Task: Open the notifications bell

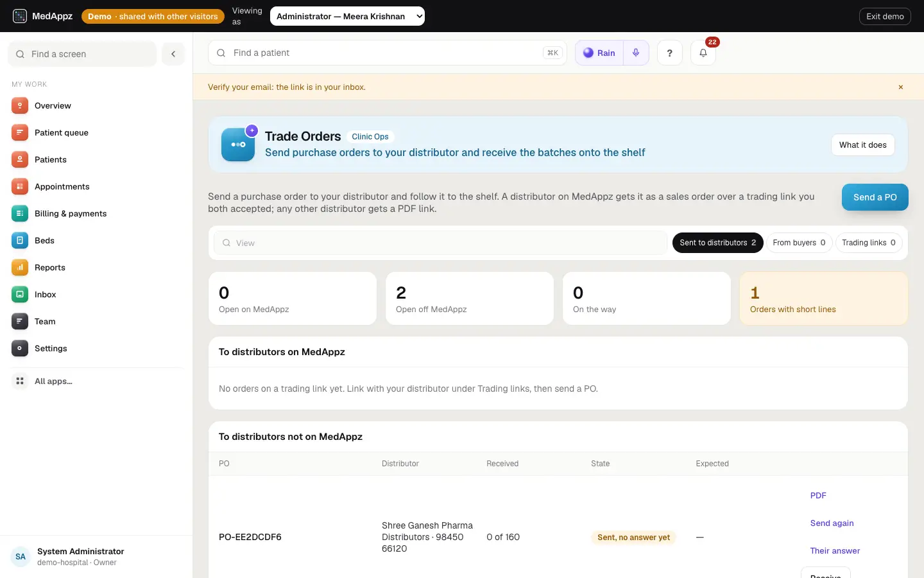Action: (703, 53)
